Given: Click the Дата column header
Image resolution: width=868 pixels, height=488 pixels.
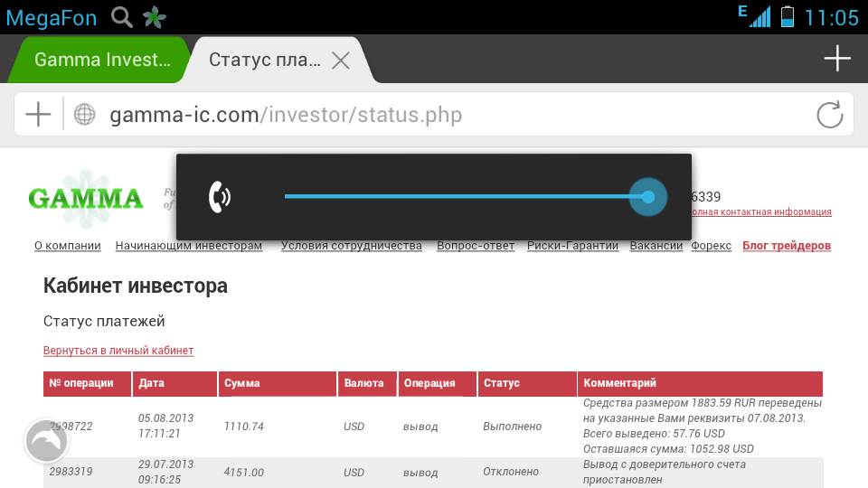Looking at the screenshot, I should tap(175, 384).
